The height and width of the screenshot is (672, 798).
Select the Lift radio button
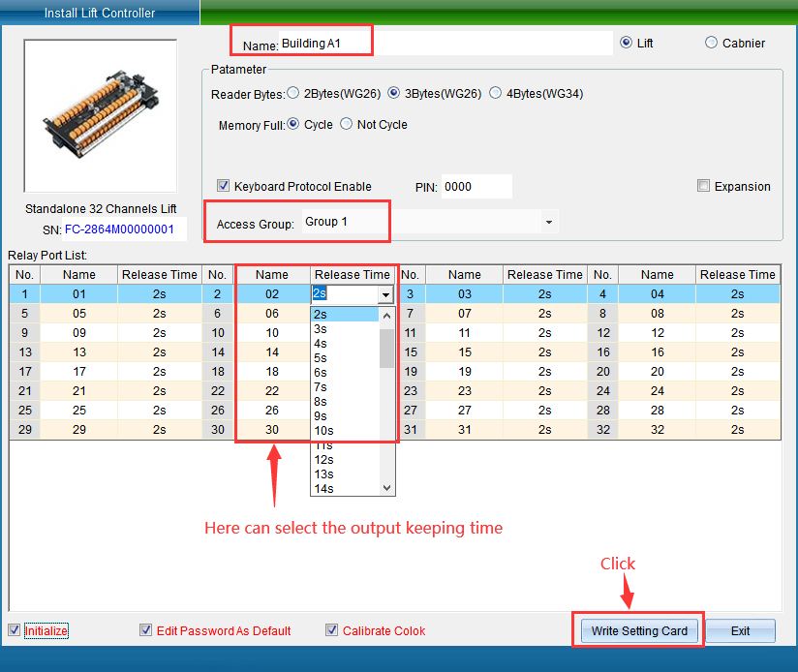626,43
